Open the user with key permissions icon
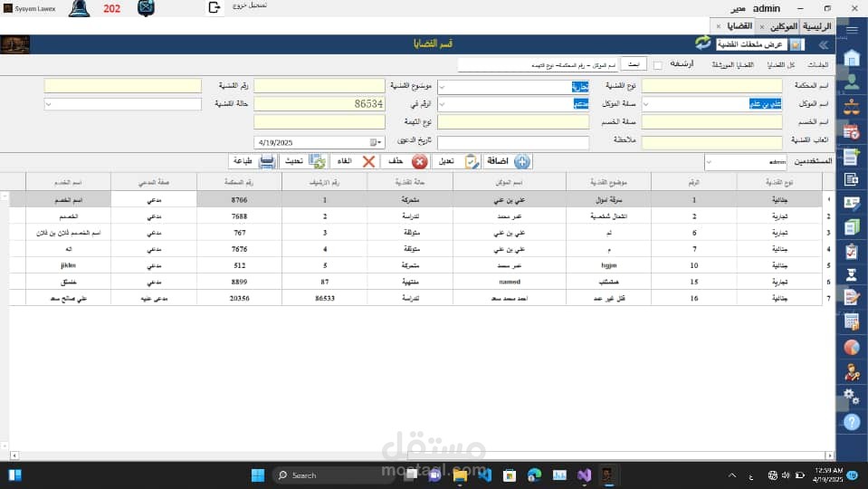Viewport: 868px width, 489px height. point(852,371)
